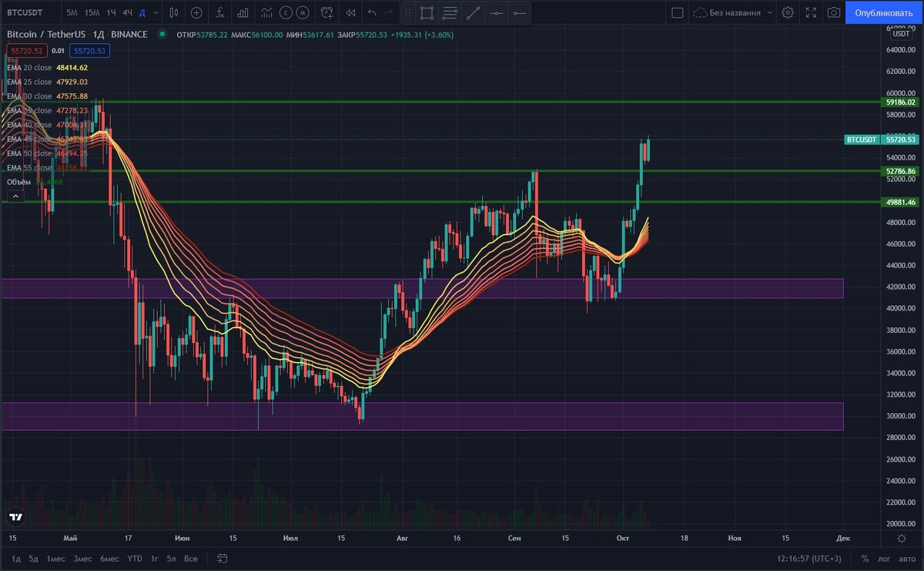Set range to 1мес
924x571 pixels.
pos(55,558)
